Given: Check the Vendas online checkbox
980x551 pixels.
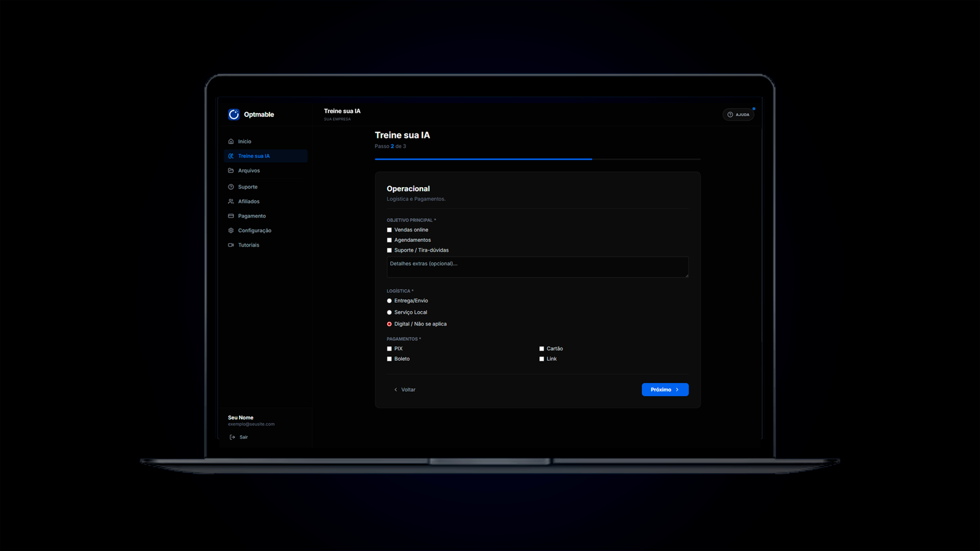Looking at the screenshot, I should 389,230.
